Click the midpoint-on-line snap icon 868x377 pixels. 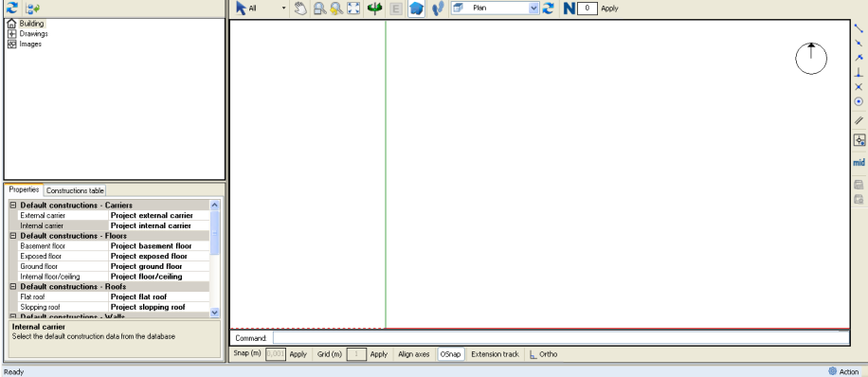click(859, 43)
